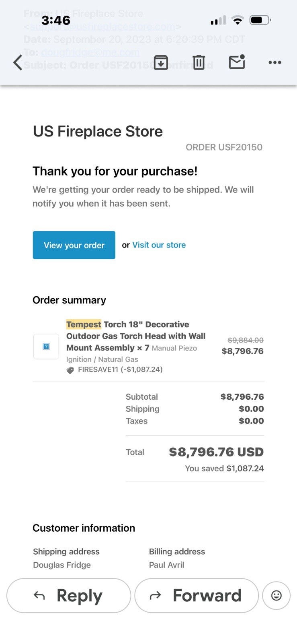297x644 pixels.
Task: Archive this email with box icon
Action: [x=161, y=62]
